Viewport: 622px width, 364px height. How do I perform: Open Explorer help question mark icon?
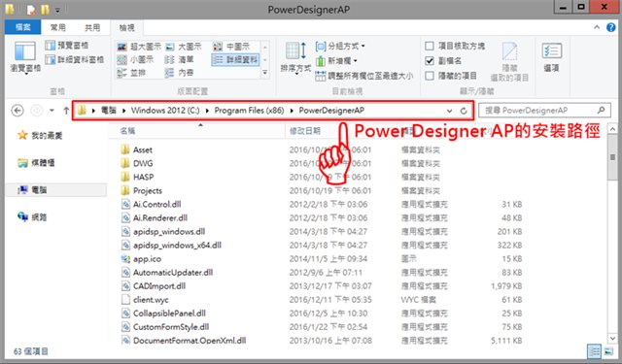[x=611, y=27]
